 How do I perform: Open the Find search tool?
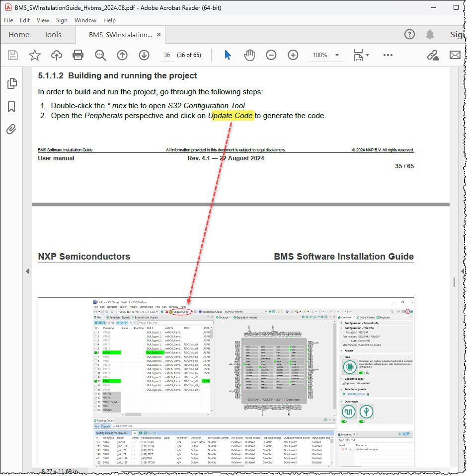[x=100, y=55]
